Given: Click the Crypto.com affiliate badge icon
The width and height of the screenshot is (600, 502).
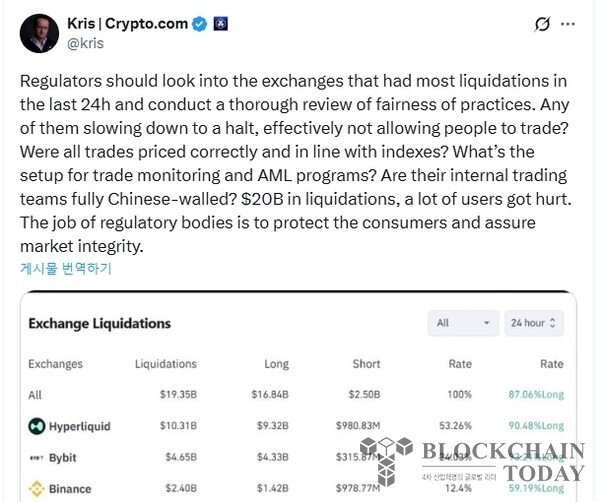Looking at the screenshot, I should tap(221, 23).
